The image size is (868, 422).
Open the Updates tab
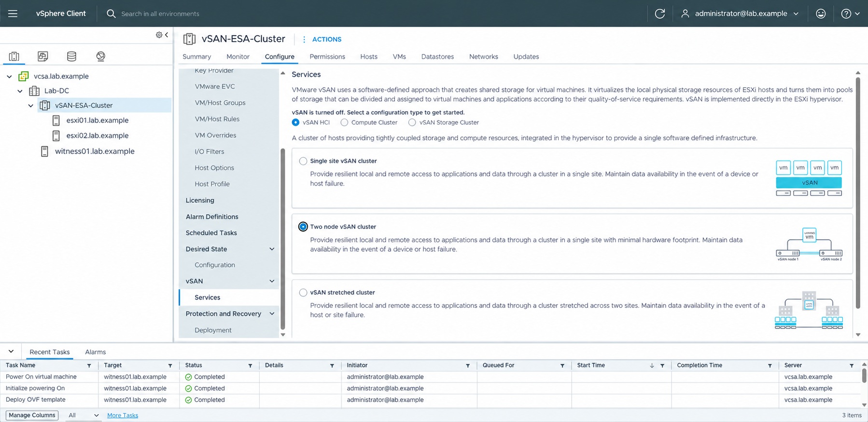526,56
